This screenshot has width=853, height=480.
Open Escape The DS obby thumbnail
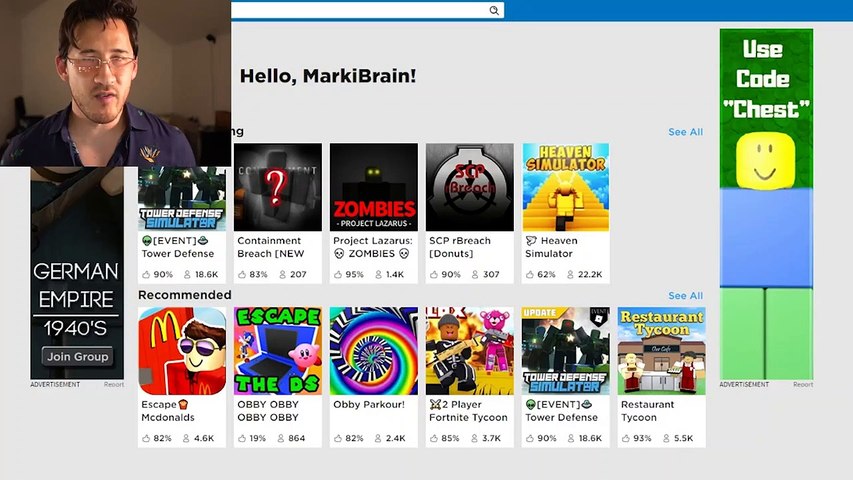tap(278, 351)
